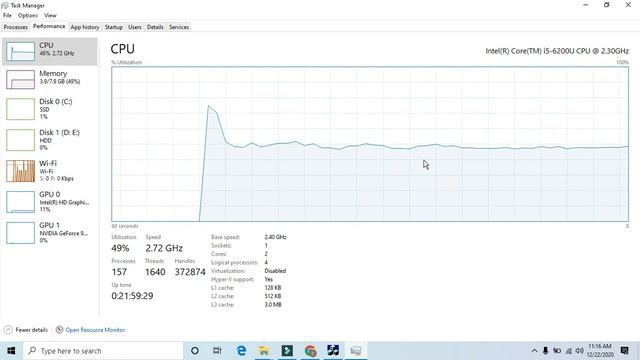Open the dark blue taskbar app icon
Screen dimensions: 640x360
[x=333, y=351]
